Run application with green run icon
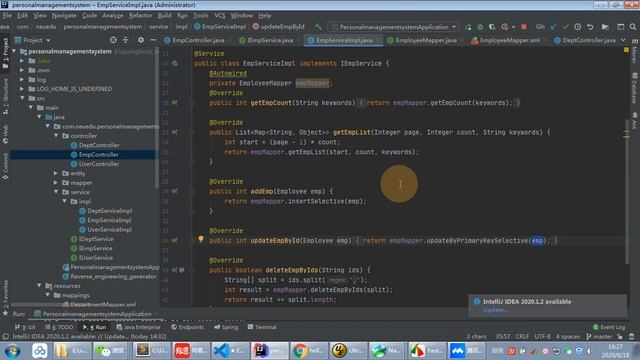Image resolution: width=640 pixels, height=360 pixels. [468, 27]
